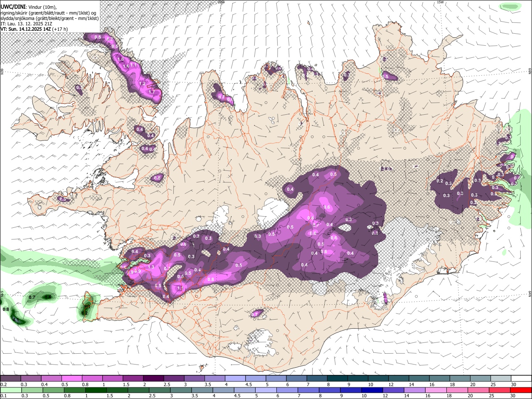Viewport: 532px width, 399px height.
Task: Click the '1.8' snowfall value on the map
Action: pos(121,59)
